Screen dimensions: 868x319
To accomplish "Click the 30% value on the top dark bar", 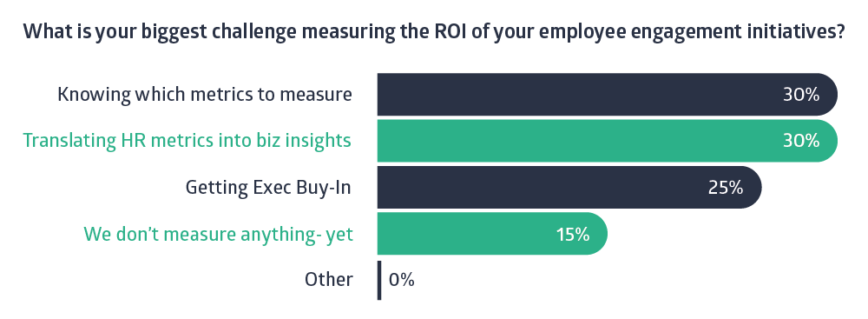I will point(800,95).
